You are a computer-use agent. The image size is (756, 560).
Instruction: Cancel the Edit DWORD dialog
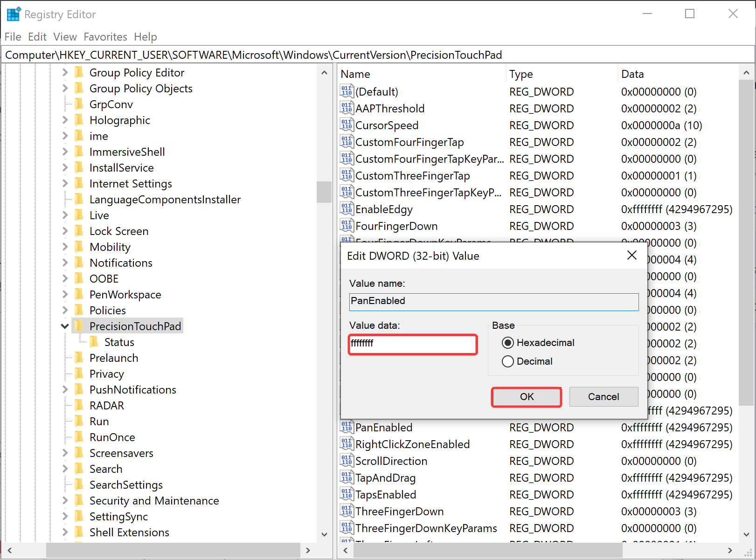603,397
